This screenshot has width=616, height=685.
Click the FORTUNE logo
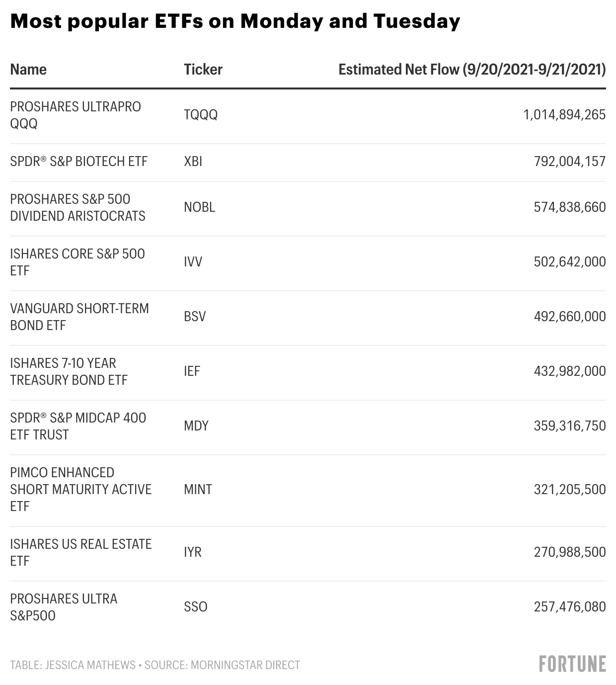click(572, 664)
